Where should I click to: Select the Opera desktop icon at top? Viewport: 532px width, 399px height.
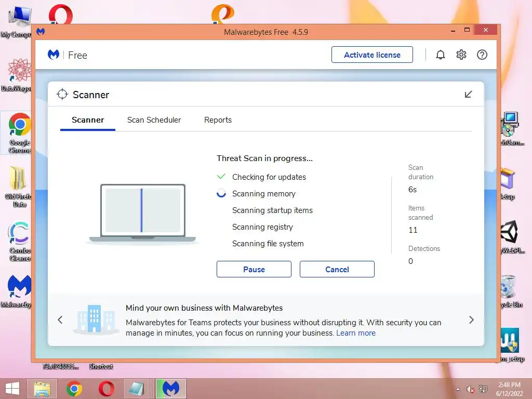pos(60,14)
